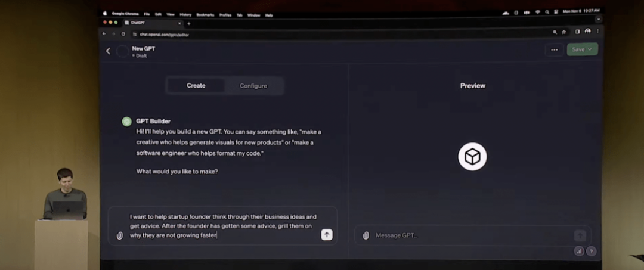
Task: Click the "What would you like to make?" text
Action: (177, 172)
